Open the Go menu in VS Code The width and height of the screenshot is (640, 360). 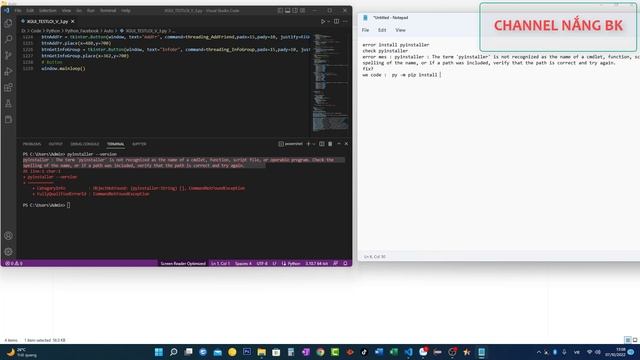point(79,11)
